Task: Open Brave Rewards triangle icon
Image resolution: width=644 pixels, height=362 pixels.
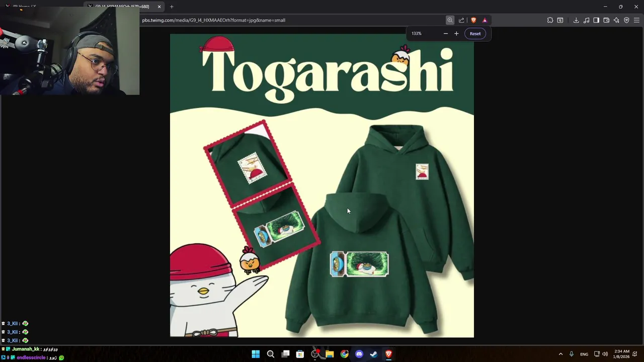Action: coord(485,20)
